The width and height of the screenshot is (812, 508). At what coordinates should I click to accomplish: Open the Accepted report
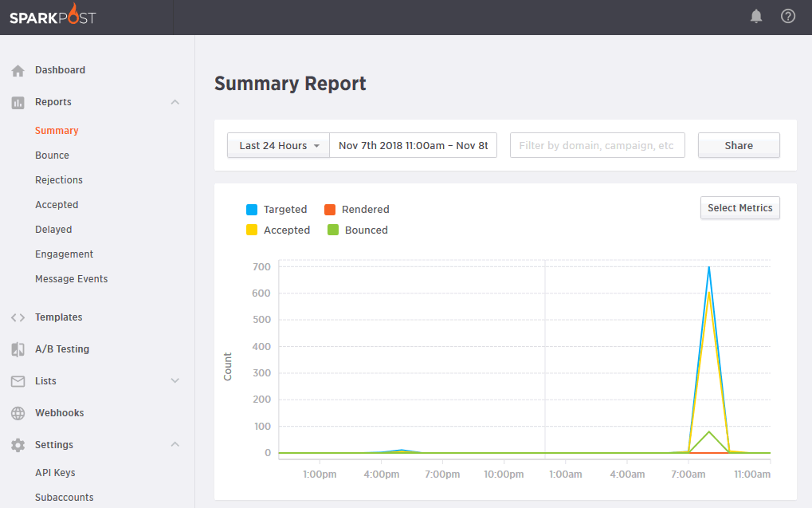click(57, 205)
